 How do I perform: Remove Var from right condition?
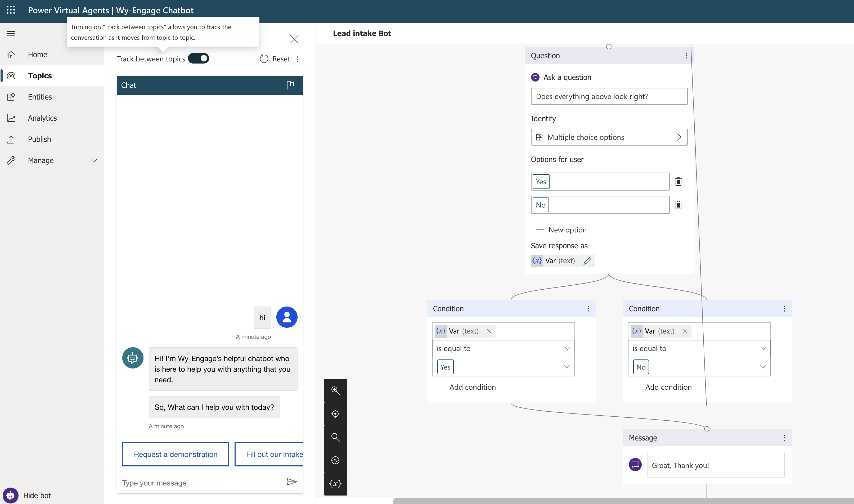pyautogui.click(x=685, y=331)
